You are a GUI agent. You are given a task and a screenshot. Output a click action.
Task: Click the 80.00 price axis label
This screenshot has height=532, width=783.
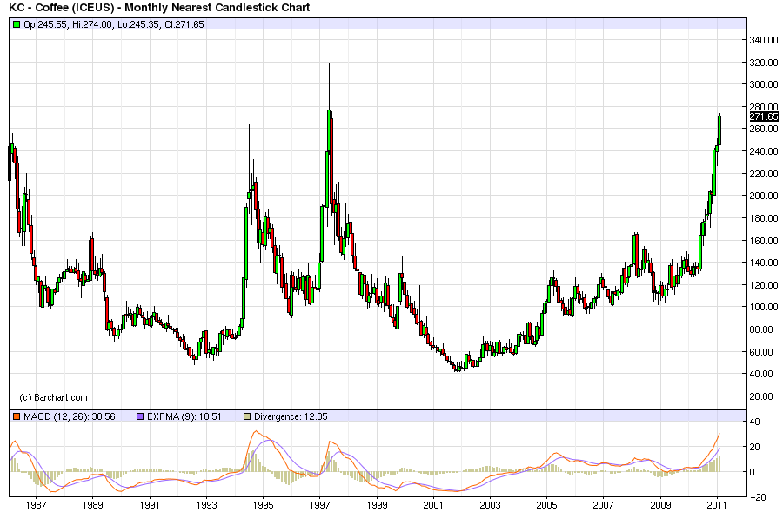pyautogui.click(x=761, y=329)
